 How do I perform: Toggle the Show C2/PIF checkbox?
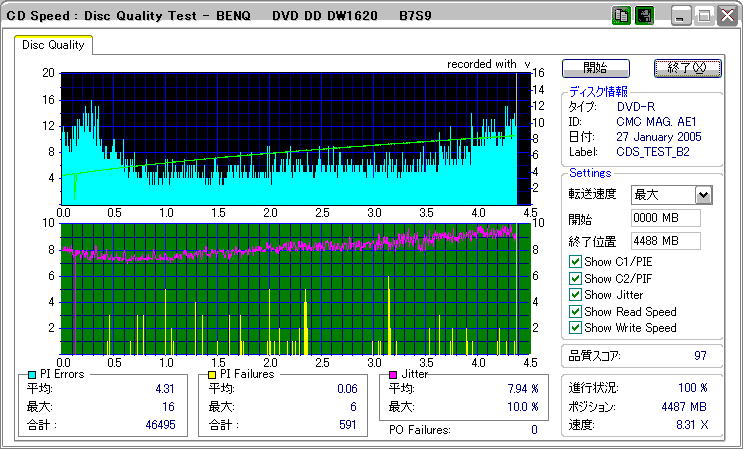575,278
